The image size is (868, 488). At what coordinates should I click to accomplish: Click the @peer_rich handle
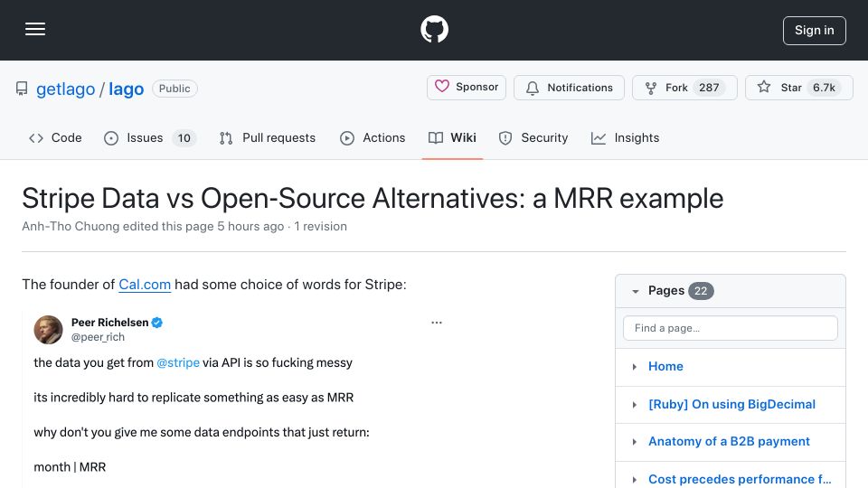98,337
